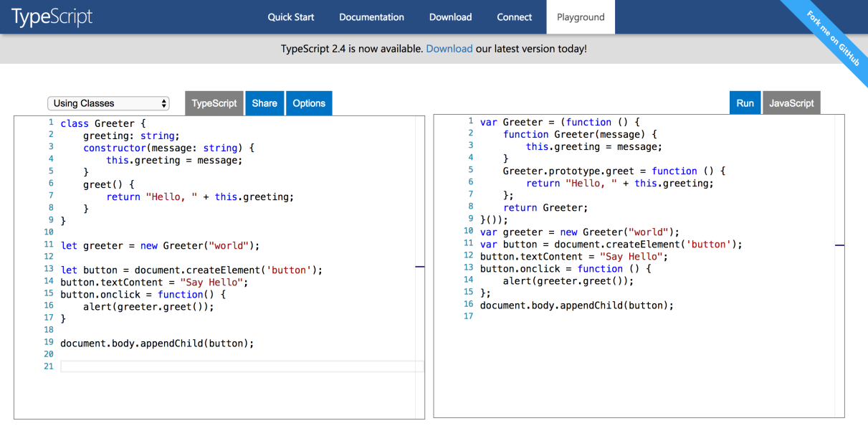This screenshot has height=436, width=868.
Task: Click the TypeScript logo
Action: [x=52, y=16]
